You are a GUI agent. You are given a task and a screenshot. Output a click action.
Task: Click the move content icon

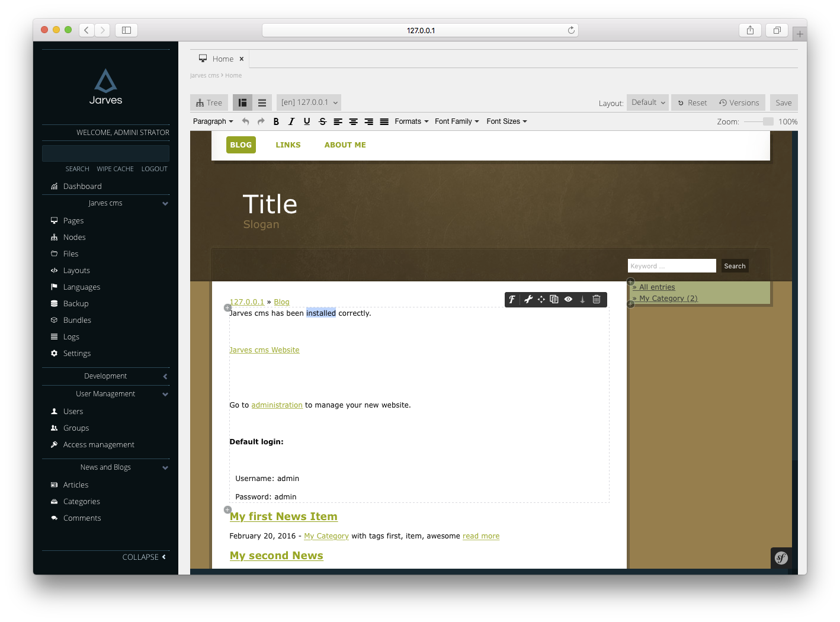(x=541, y=299)
